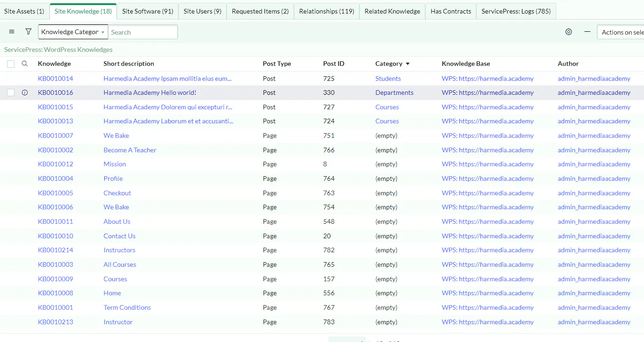Image resolution: width=644 pixels, height=342 pixels.
Task: Open Knowledge Base link in KB0010014 row
Action: tap(488, 78)
